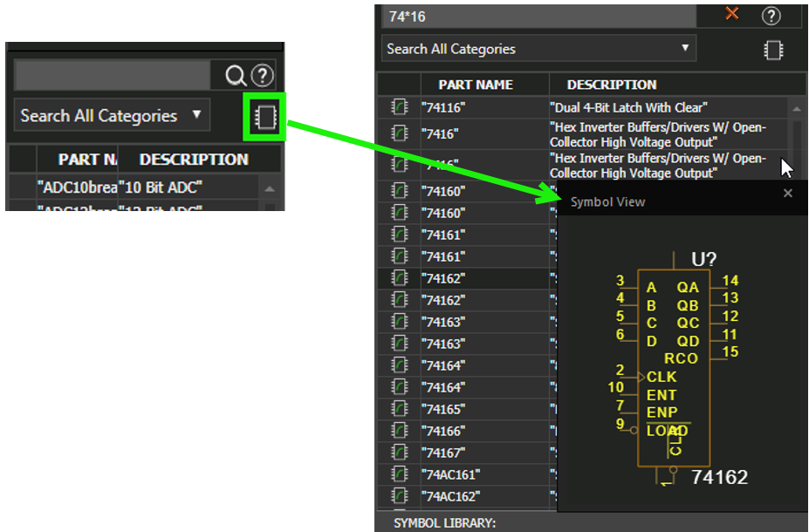Sort by DESCRIPTION header in the 74*16 panel

(612, 85)
